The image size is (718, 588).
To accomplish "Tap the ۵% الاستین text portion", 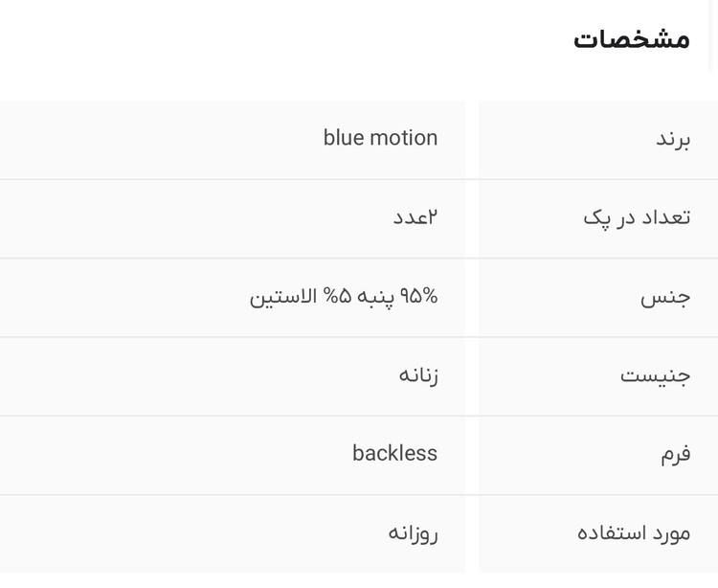I will tap(300, 296).
